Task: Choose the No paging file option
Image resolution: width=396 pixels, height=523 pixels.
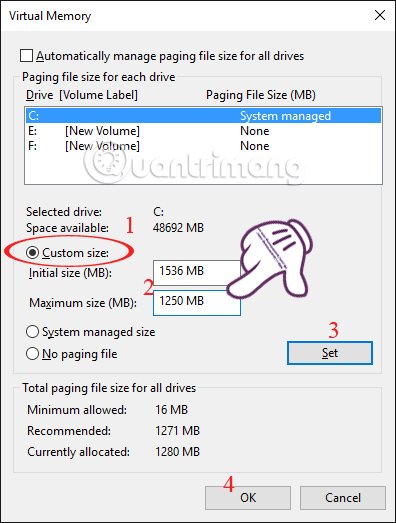Action: click(x=32, y=354)
